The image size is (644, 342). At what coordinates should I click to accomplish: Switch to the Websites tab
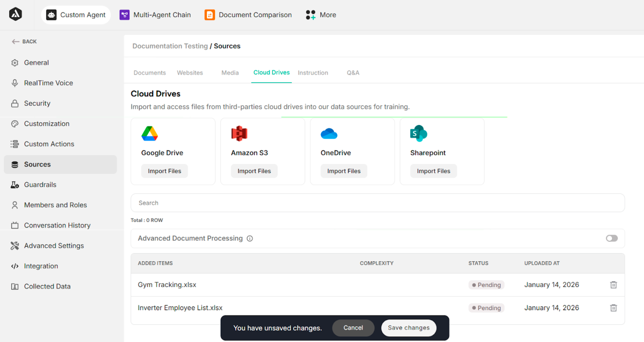tap(190, 73)
